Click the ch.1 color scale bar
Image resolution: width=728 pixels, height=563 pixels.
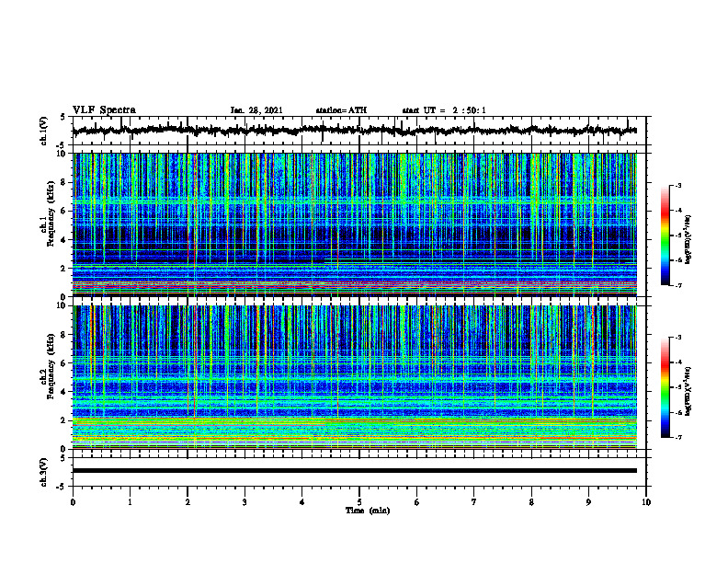(665, 236)
